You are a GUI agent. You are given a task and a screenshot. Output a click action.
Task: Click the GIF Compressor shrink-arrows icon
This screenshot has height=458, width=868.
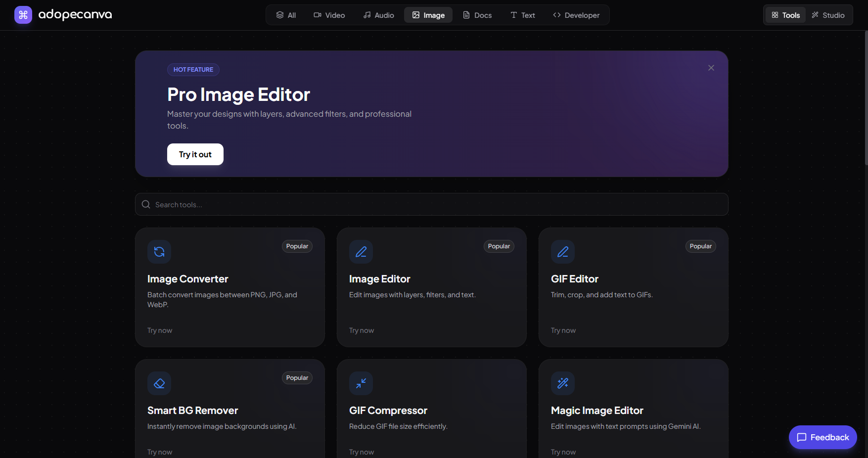[361, 383]
